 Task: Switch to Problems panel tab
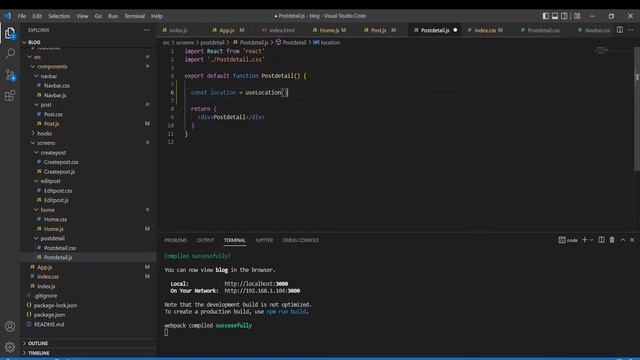click(176, 240)
